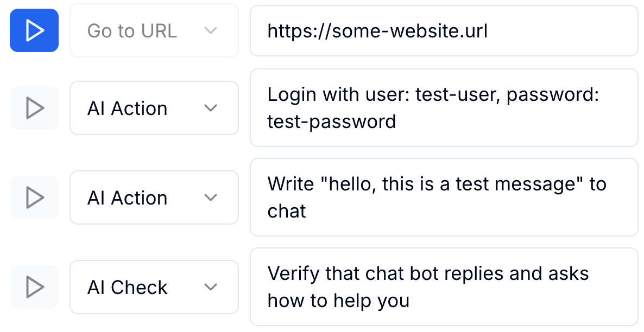Run the Go to URL step
The width and height of the screenshot is (644, 332).
coord(34,30)
